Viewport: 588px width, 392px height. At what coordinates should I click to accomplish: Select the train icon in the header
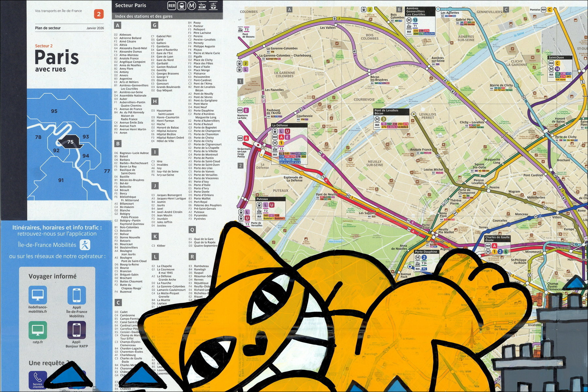(x=182, y=6)
